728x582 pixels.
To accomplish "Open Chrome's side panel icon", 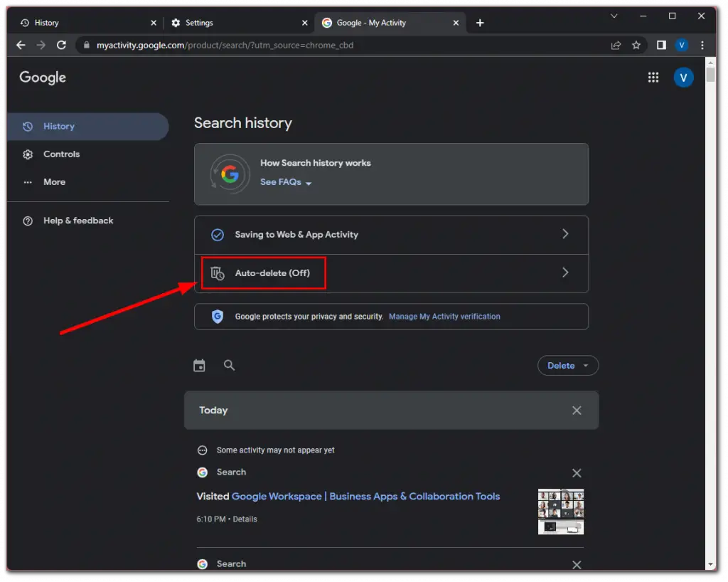I will pos(661,45).
